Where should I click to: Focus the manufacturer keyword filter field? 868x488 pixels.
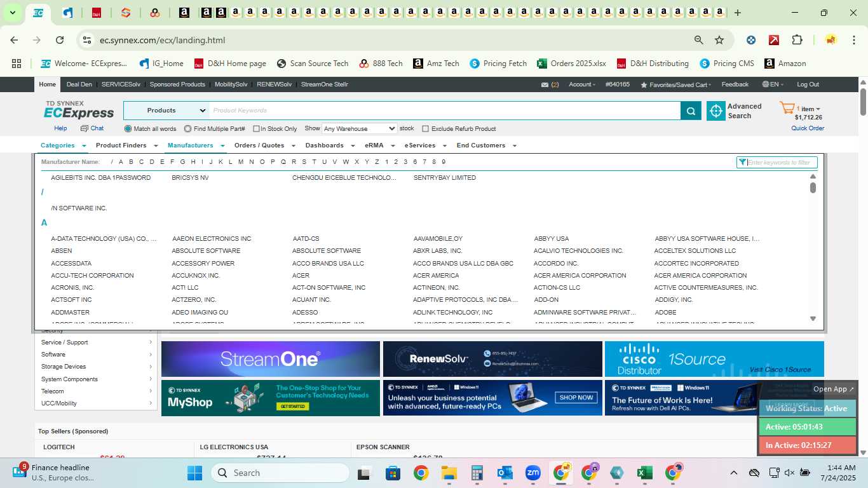782,163
